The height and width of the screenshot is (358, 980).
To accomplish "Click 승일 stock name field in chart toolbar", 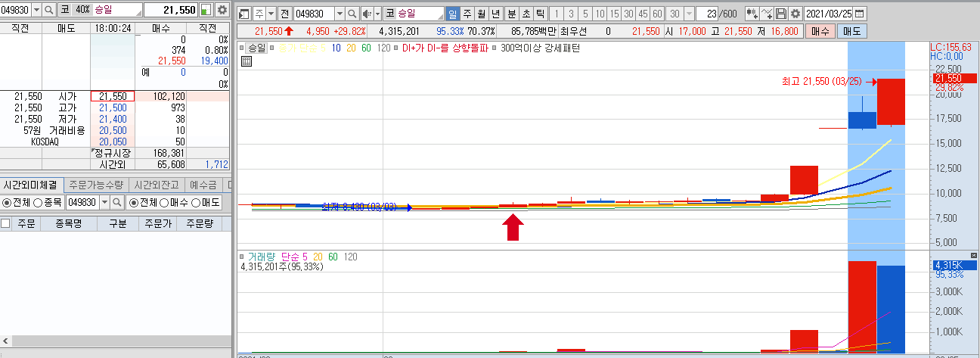I will pyautogui.click(x=420, y=14).
